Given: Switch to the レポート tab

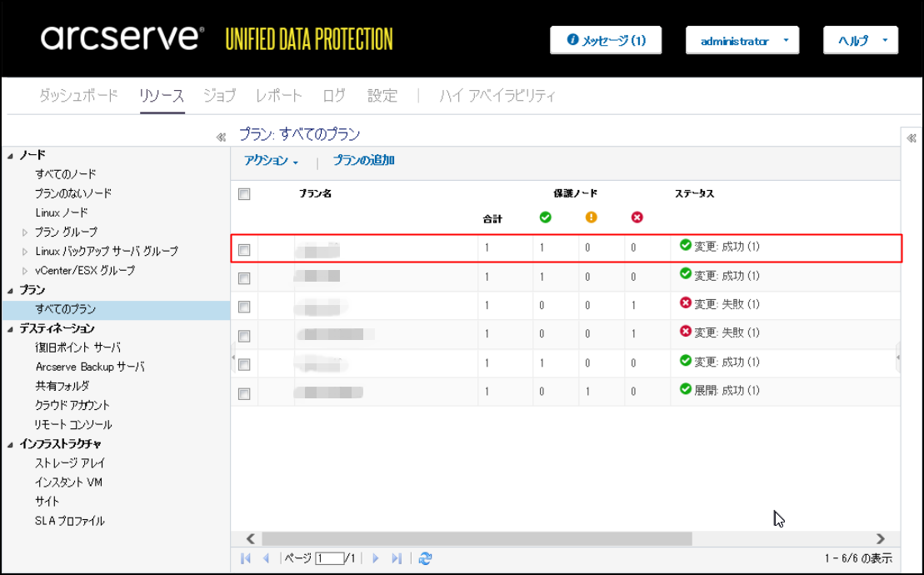Looking at the screenshot, I should pos(279,95).
